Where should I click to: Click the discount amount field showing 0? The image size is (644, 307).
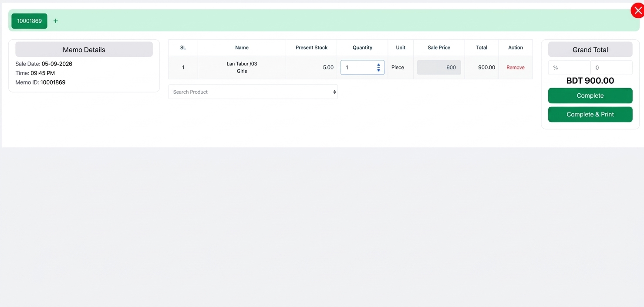[x=611, y=68]
